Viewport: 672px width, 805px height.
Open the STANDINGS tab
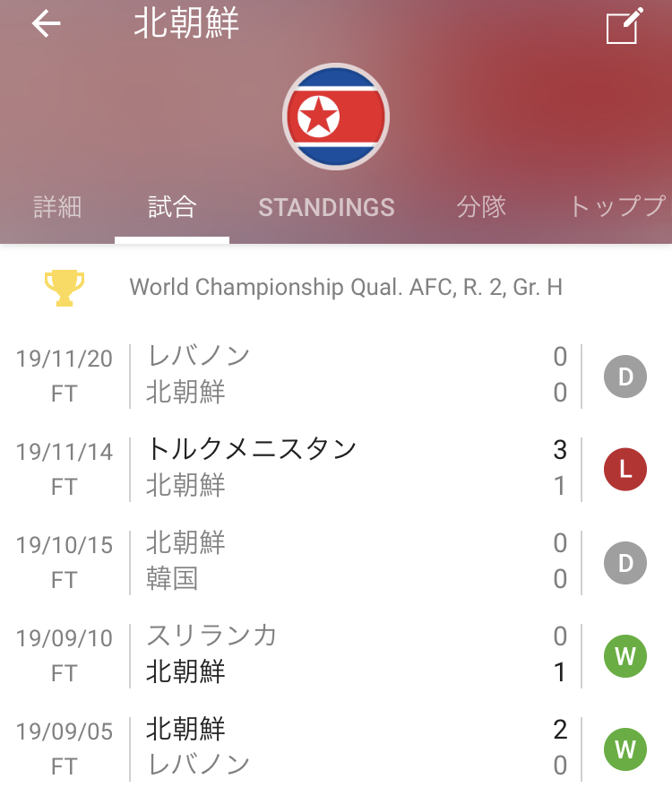pyautogui.click(x=326, y=208)
